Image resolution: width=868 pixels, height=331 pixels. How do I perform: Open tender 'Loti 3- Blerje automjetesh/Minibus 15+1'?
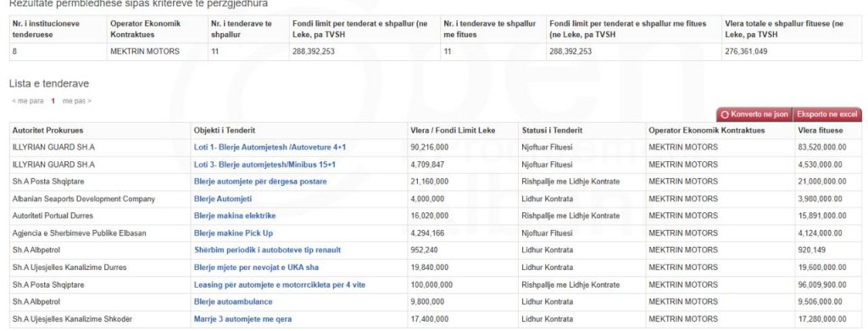coord(264,165)
